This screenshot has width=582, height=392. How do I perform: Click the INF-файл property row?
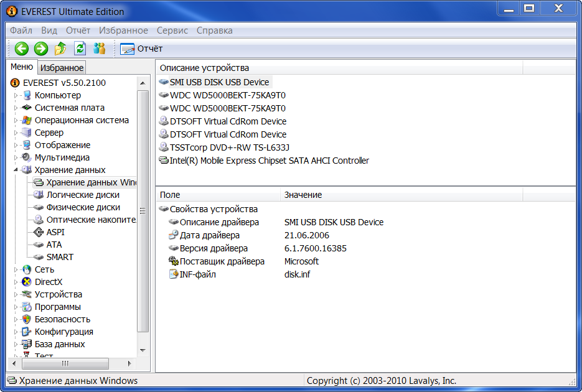pyautogui.click(x=198, y=274)
